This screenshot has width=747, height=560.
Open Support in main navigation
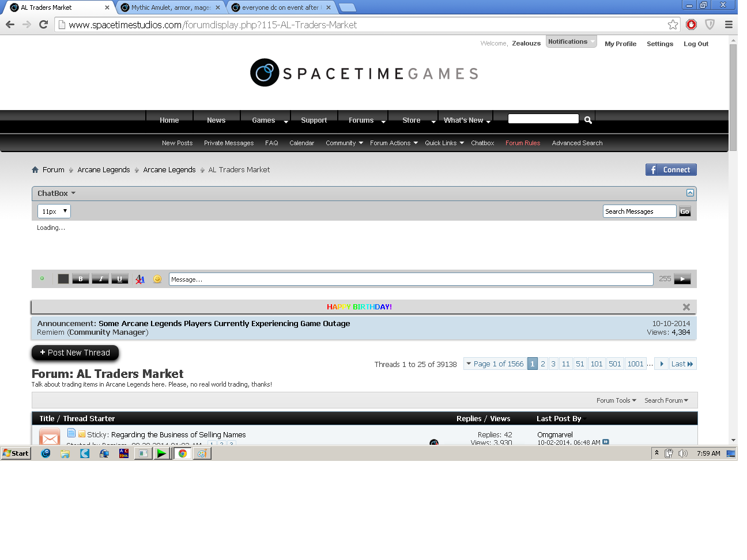(x=314, y=120)
